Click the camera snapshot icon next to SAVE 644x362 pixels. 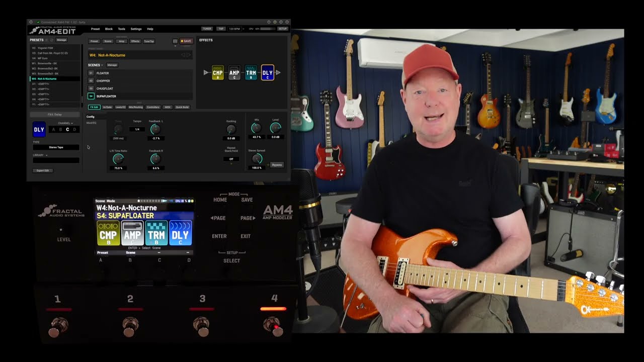tap(175, 41)
